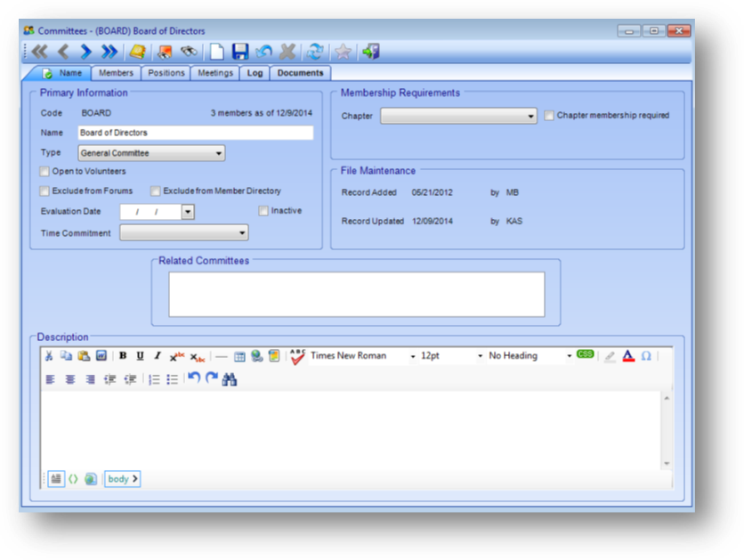
Task: Open the Documents tab
Action: (x=300, y=73)
